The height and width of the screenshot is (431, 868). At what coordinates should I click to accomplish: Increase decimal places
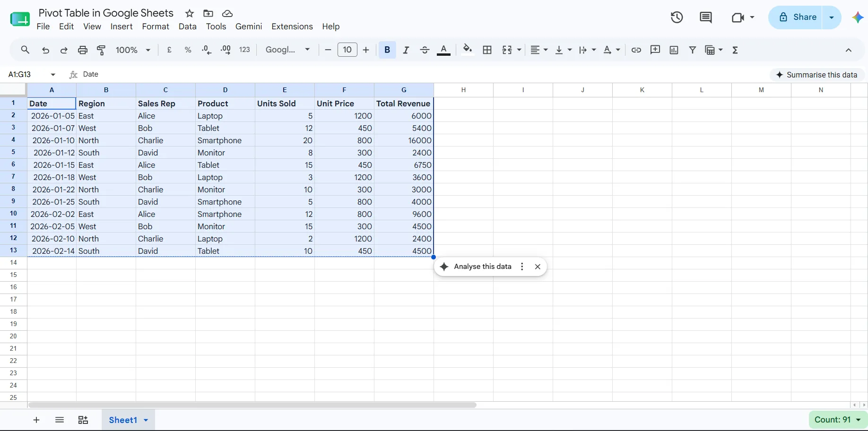coord(226,50)
